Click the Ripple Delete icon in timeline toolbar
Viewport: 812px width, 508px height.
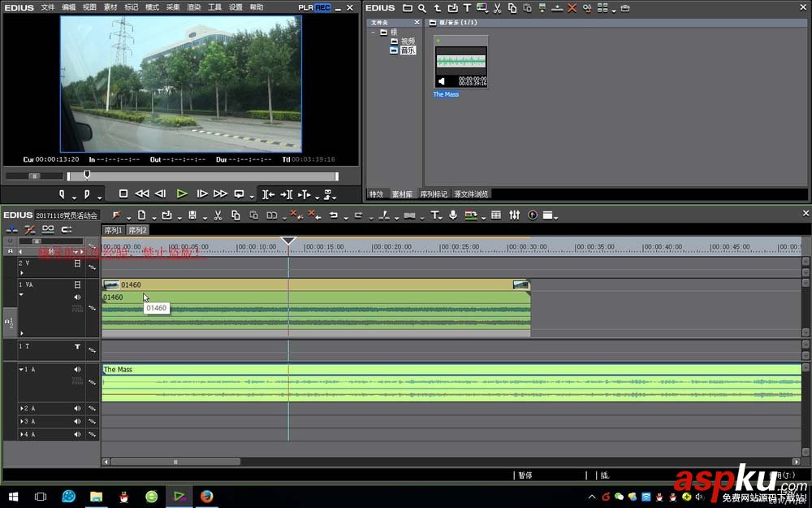coord(314,215)
